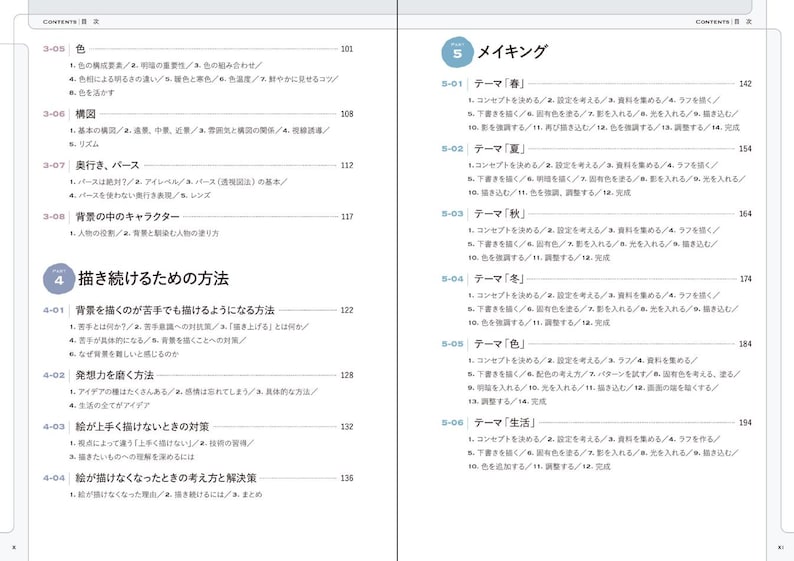This screenshot has height=561, width=794.
Task: Click page number 142
Action: pyautogui.click(x=745, y=84)
